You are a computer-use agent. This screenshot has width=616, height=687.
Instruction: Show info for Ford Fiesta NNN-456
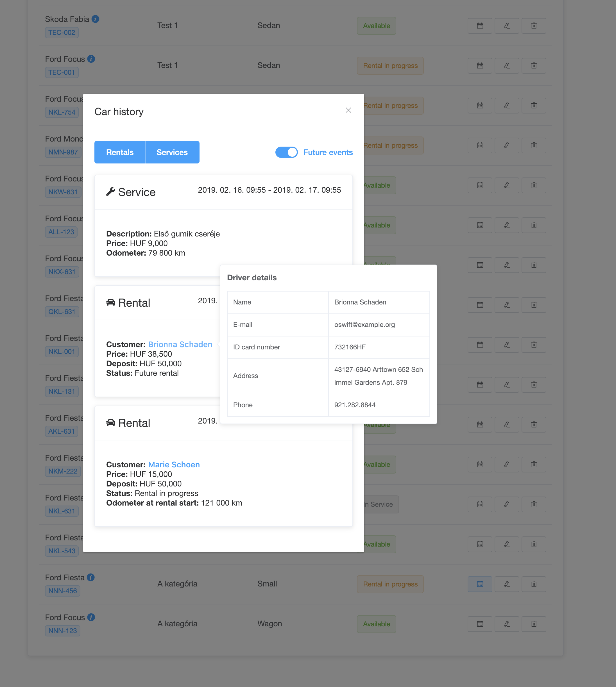pyautogui.click(x=91, y=577)
